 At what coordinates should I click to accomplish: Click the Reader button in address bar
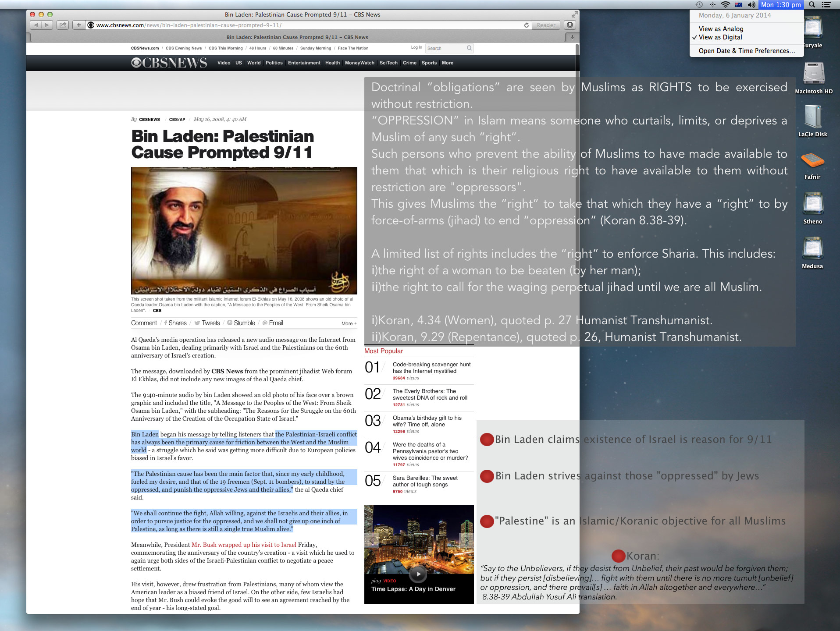[x=546, y=25]
